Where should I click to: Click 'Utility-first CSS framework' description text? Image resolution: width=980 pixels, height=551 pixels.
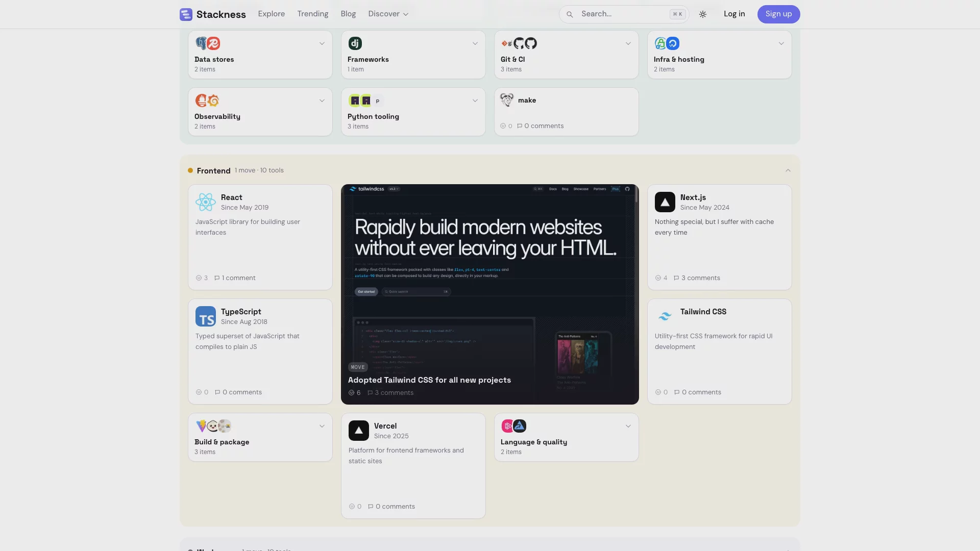coord(714,341)
